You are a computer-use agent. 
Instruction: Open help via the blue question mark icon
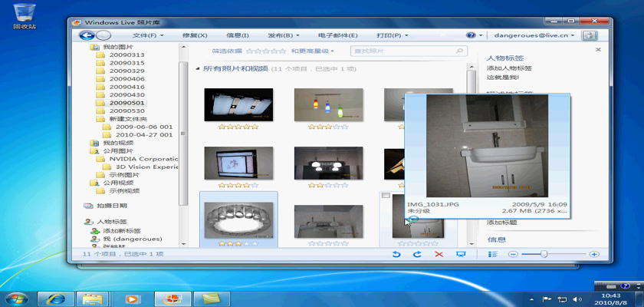(x=471, y=35)
